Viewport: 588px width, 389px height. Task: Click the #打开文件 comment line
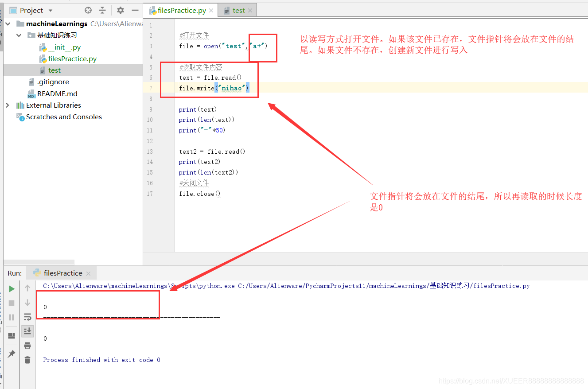click(x=194, y=35)
